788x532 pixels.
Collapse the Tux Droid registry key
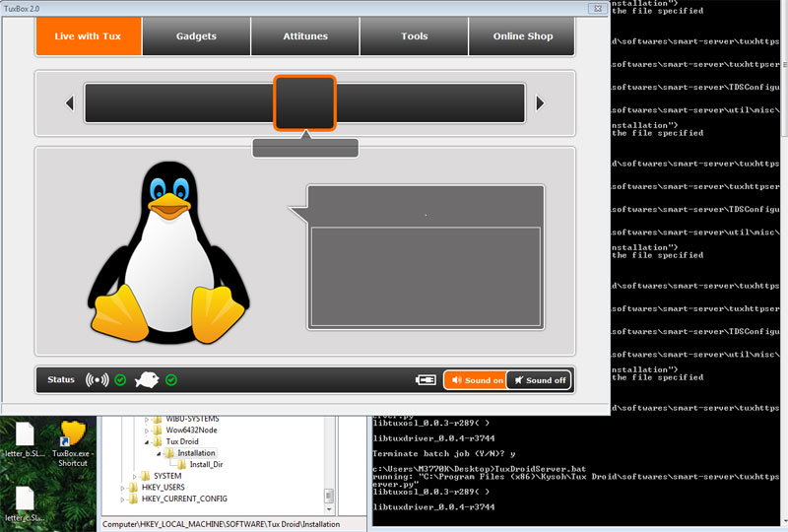[x=147, y=442]
